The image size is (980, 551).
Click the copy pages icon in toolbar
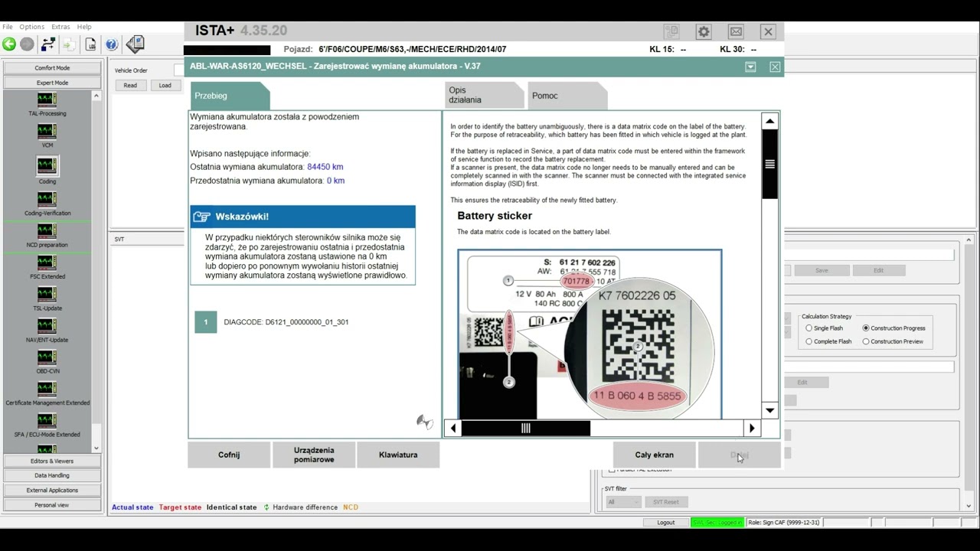tap(68, 44)
